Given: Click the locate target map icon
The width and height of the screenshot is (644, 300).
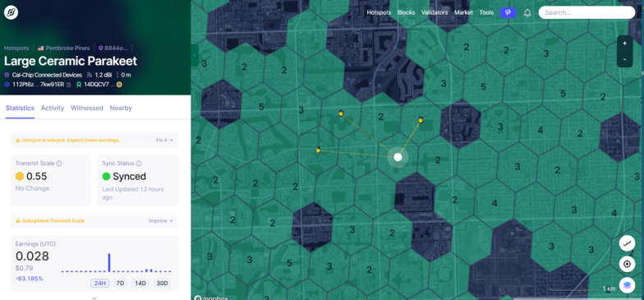Looking at the screenshot, I should coord(627,264).
